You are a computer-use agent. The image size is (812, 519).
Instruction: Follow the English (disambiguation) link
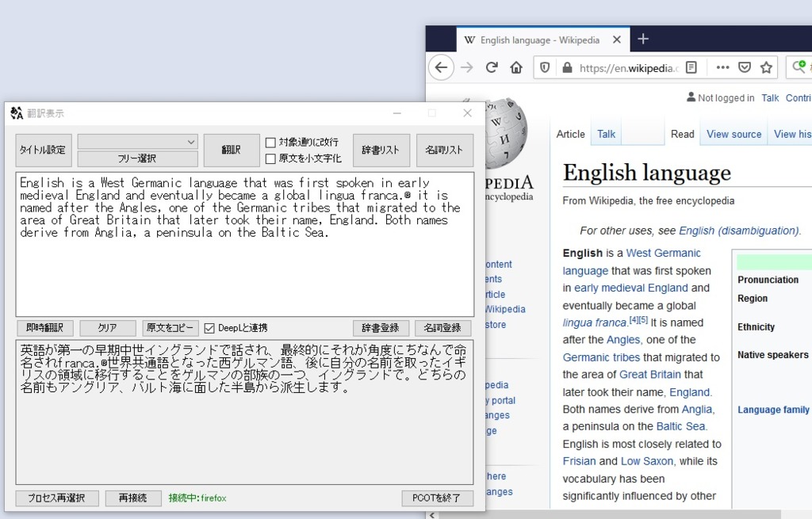[740, 231]
